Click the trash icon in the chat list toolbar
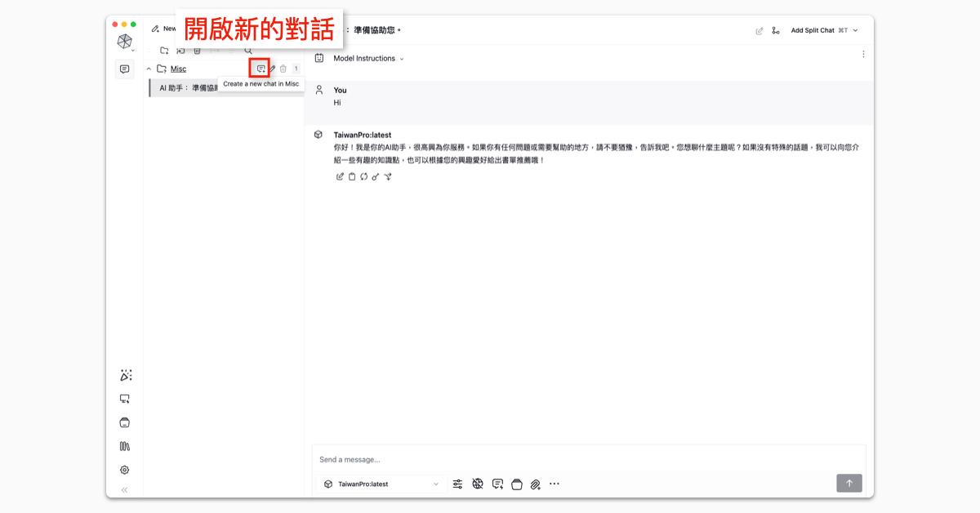The image size is (980, 513). click(x=197, y=51)
